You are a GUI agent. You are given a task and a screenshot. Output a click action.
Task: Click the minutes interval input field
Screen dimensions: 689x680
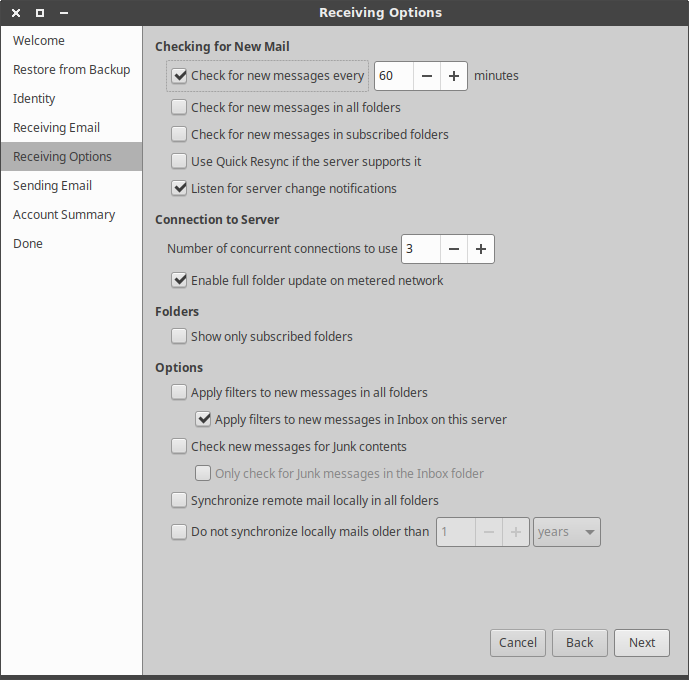pos(394,76)
